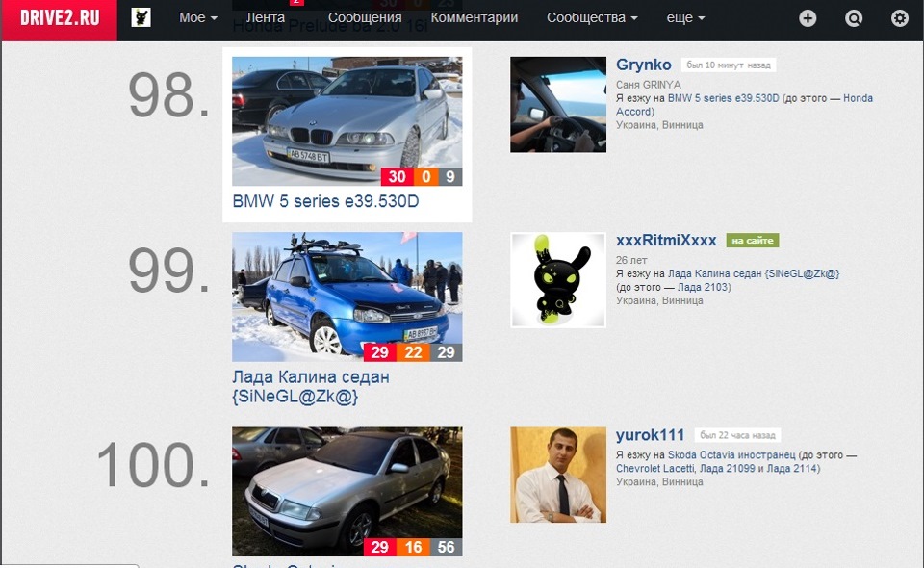
Task: Click the plus add icon
Action: click(x=808, y=18)
